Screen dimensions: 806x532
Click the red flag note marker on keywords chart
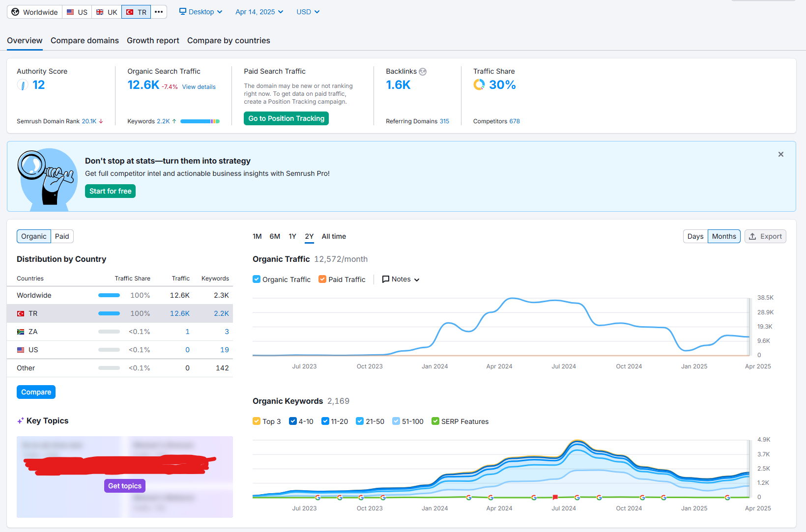[555, 497]
